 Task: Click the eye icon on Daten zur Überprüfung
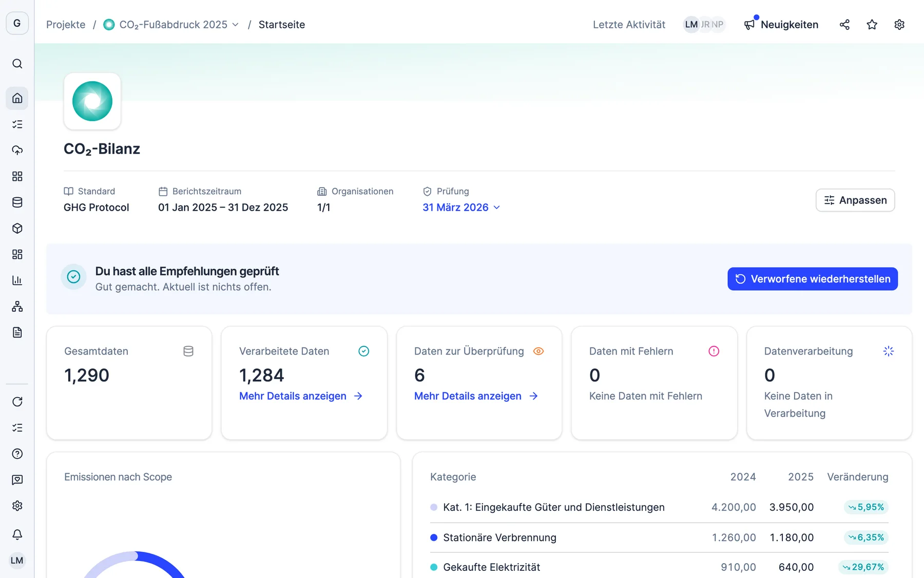click(538, 351)
